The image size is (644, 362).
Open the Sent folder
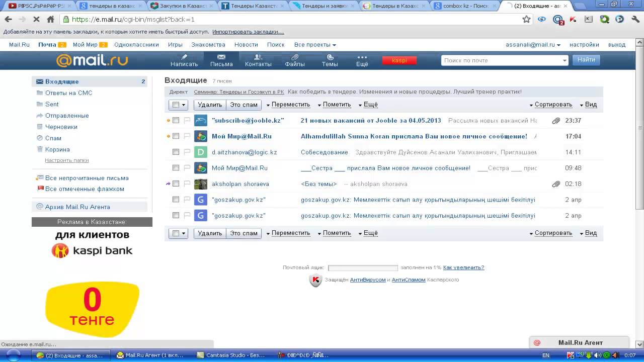tap(52, 104)
